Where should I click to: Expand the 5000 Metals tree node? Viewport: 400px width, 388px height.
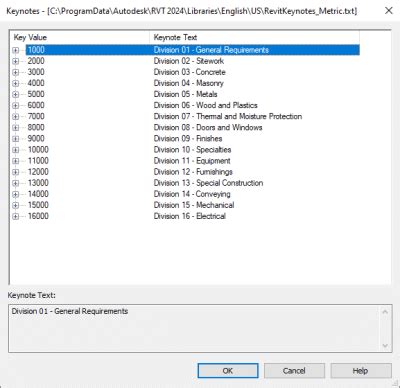click(15, 94)
